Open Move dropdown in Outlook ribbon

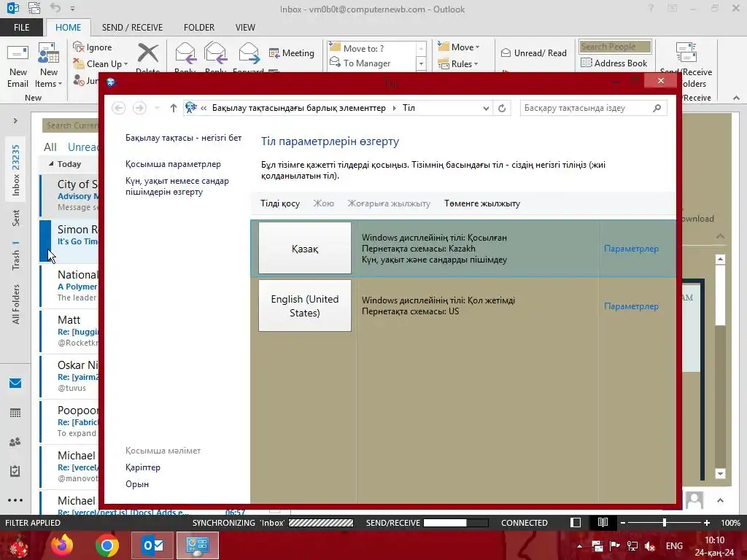[459, 47]
